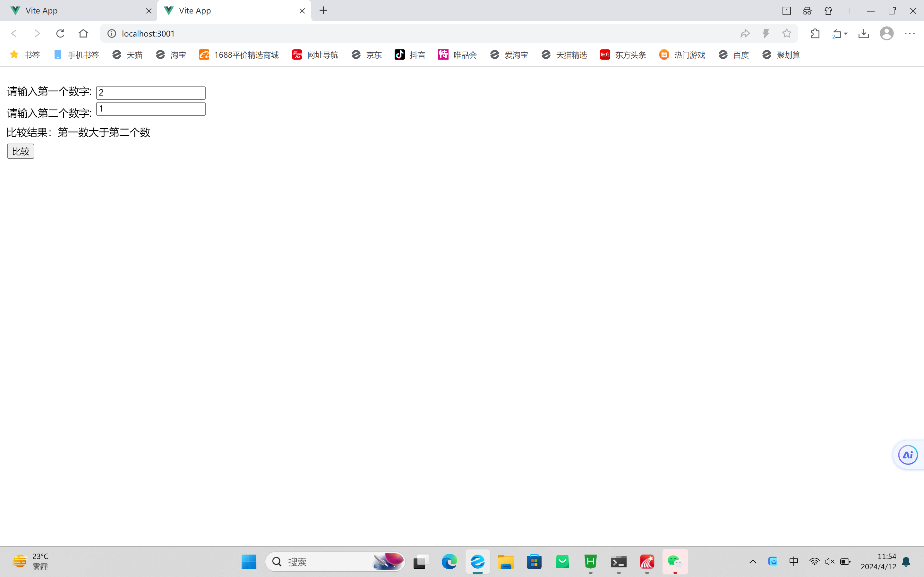The image size is (924, 577).
Task: Open the three-dot browser menu
Action: tap(910, 34)
